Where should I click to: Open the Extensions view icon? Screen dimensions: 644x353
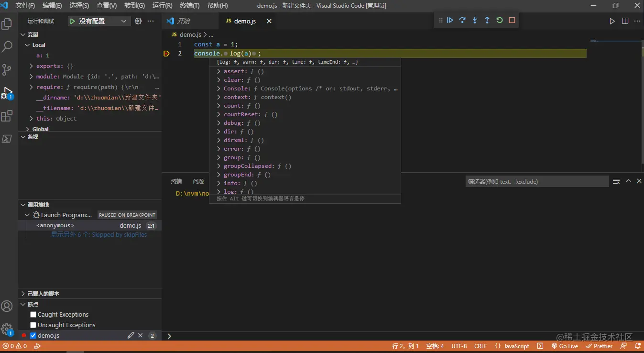7,116
